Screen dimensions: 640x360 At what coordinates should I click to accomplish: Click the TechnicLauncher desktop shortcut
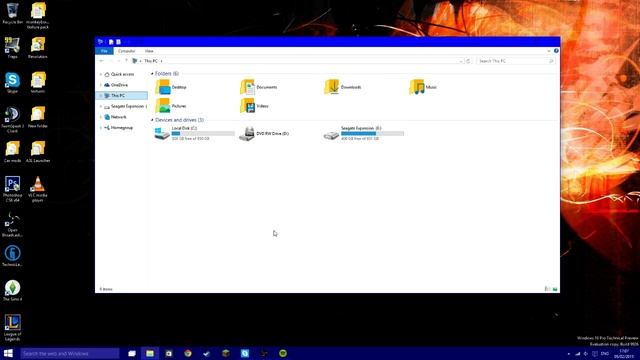(12, 256)
